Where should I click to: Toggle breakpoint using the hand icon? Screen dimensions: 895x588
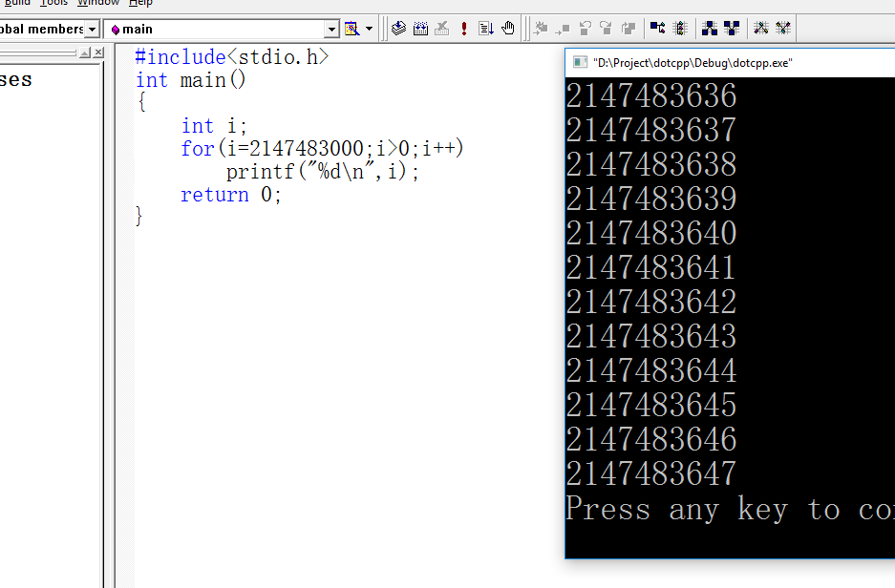pyautogui.click(x=508, y=29)
